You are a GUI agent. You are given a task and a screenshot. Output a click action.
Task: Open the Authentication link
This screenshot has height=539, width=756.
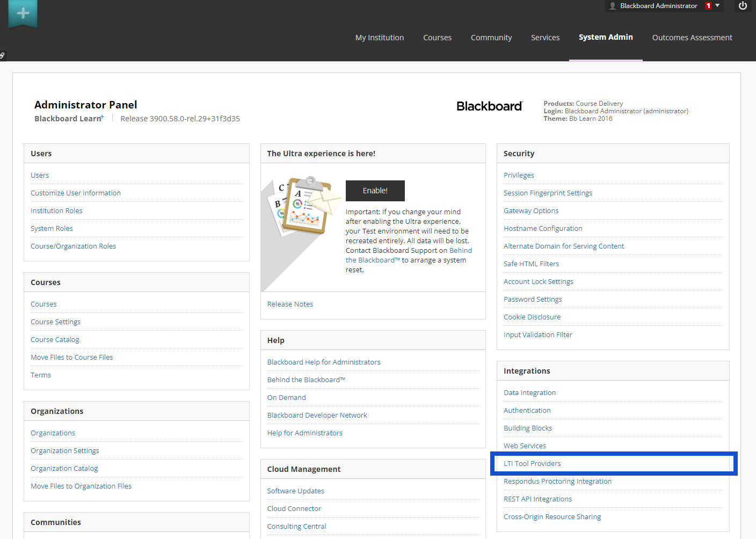527,411
